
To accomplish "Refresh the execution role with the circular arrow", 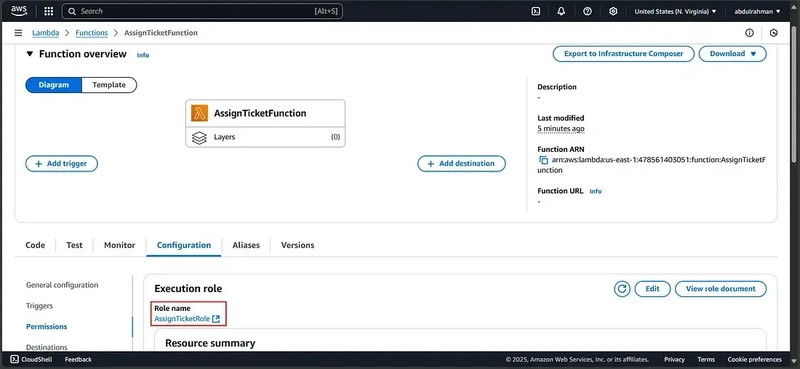I will [x=622, y=289].
